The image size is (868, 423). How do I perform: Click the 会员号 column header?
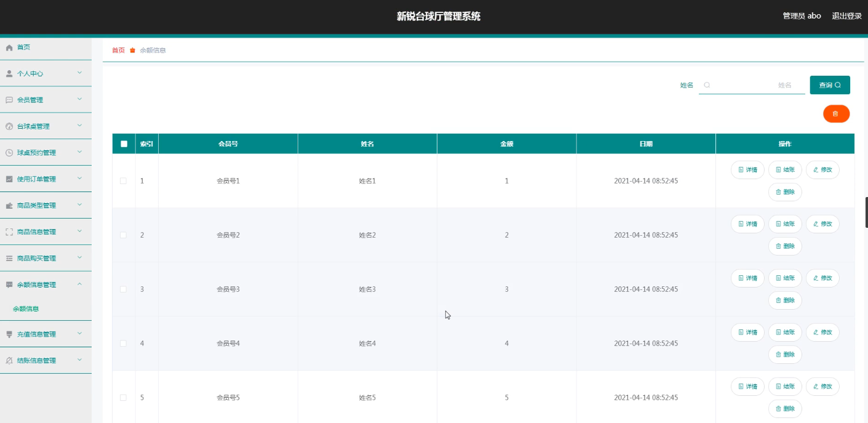click(228, 143)
